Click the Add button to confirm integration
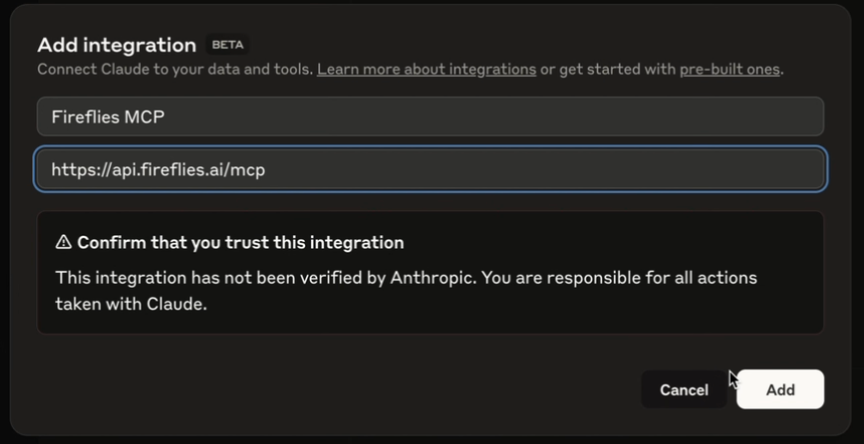The width and height of the screenshot is (864, 444). tap(780, 389)
